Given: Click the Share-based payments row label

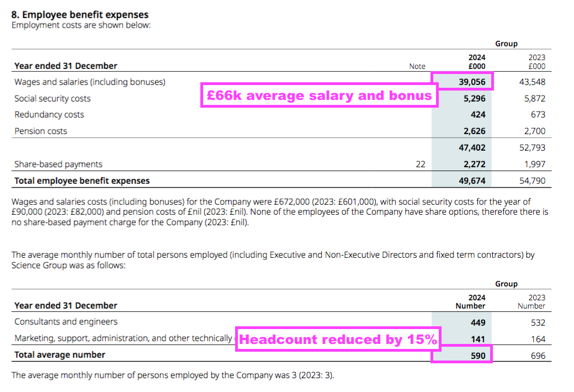Looking at the screenshot, I should (x=59, y=164).
